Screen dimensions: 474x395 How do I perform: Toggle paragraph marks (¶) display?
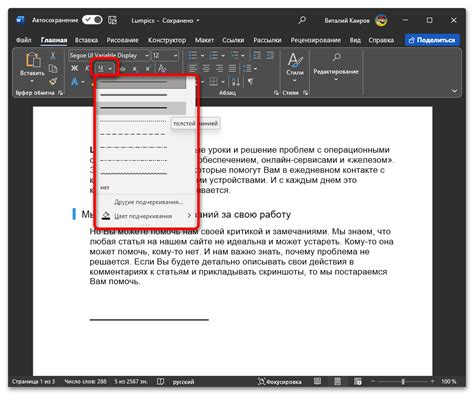(x=250, y=82)
